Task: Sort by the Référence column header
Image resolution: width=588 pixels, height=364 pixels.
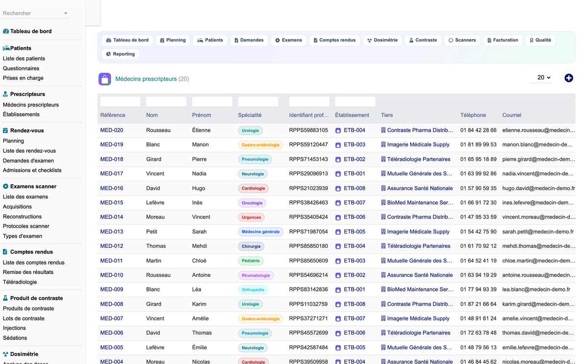Action: tap(113, 115)
